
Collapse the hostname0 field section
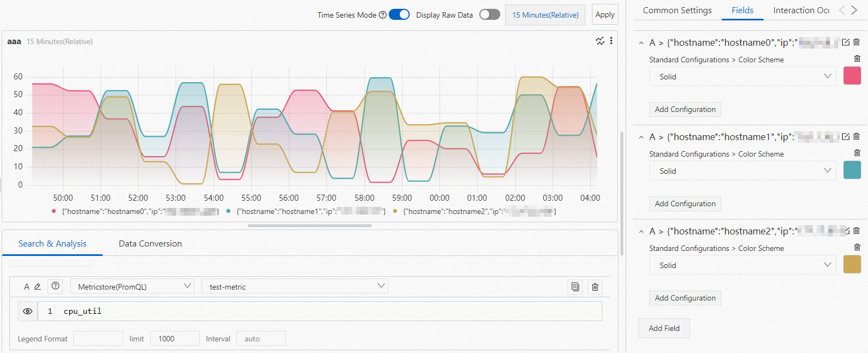click(641, 43)
